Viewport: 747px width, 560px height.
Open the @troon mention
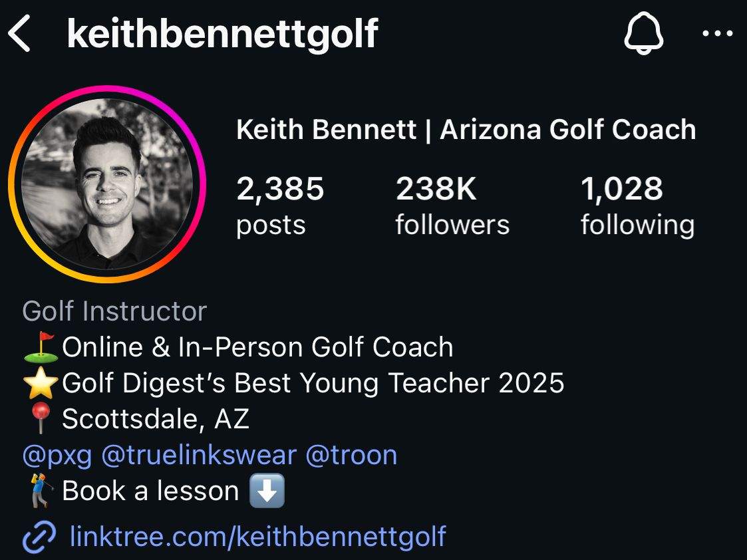(x=351, y=455)
